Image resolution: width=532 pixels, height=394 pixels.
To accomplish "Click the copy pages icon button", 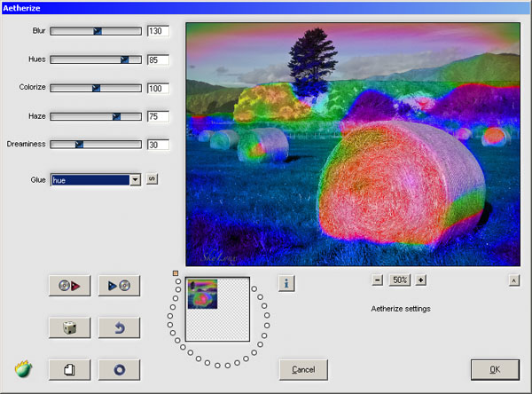I will pos(69,368).
